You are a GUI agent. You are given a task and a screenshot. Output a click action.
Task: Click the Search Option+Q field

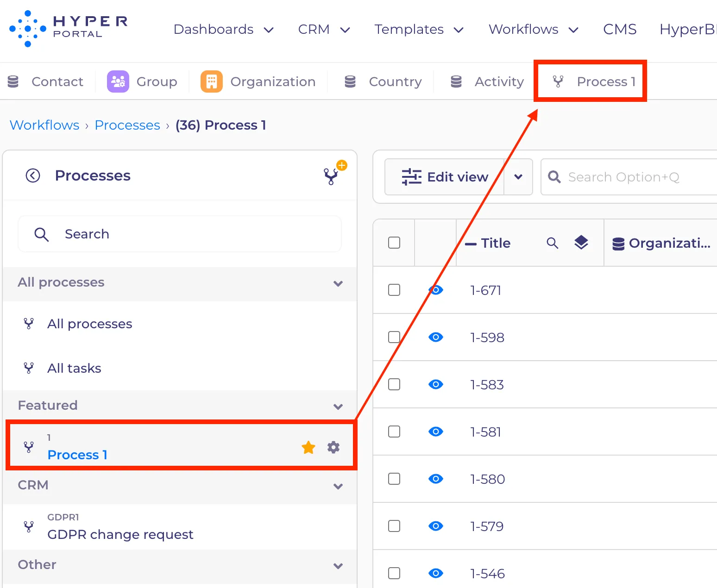tap(629, 177)
